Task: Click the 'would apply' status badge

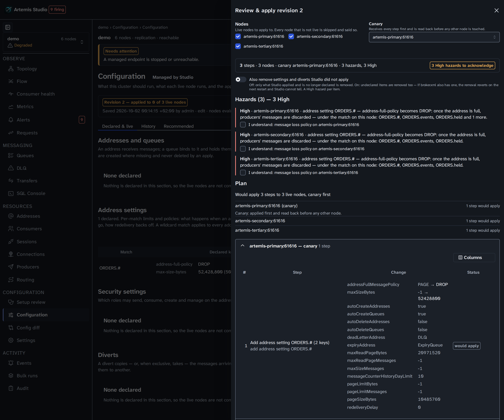Action: point(466,346)
